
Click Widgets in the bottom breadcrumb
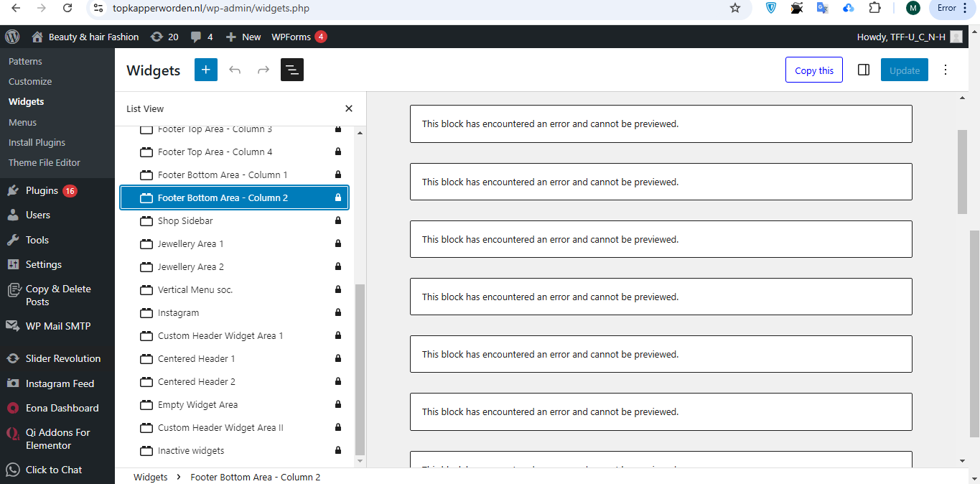point(151,477)
